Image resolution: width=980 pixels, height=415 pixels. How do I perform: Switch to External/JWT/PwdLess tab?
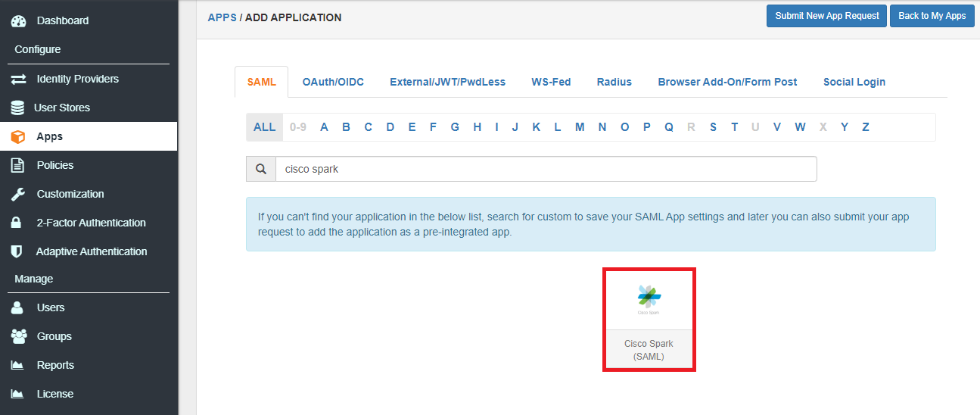point(447,82)
